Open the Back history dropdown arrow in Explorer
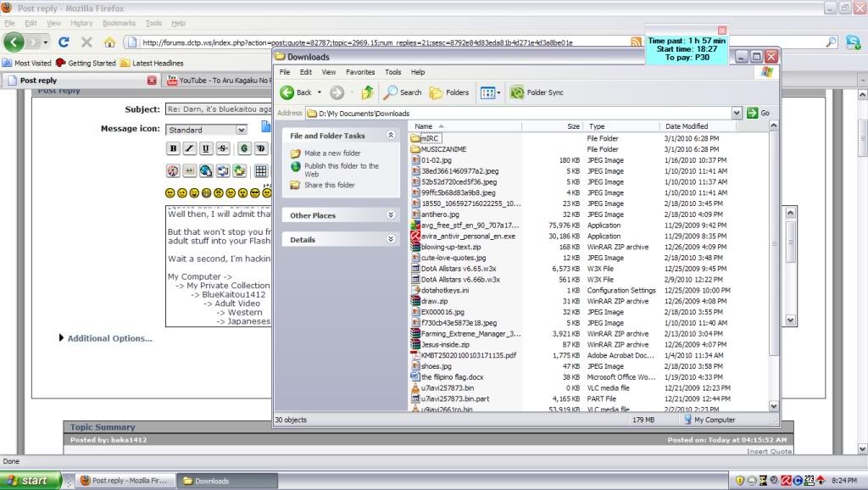868x490 pixels. pos(320,92)
